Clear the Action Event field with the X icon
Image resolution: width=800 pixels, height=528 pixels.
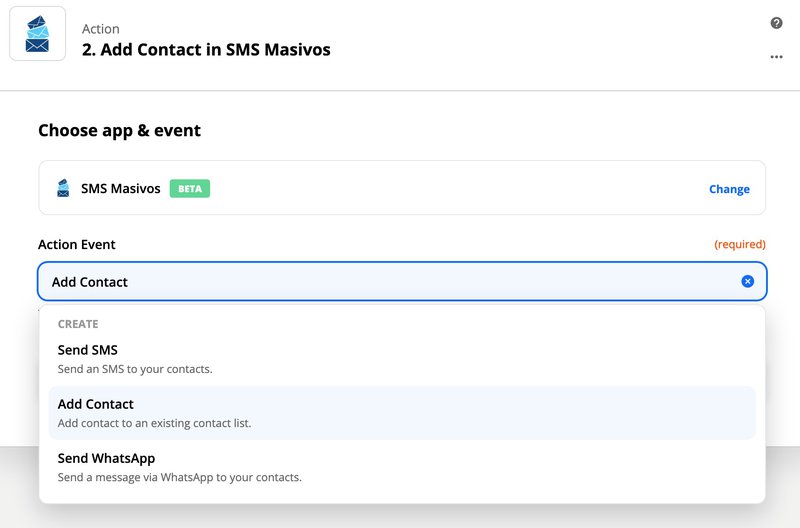coord(747,282)
